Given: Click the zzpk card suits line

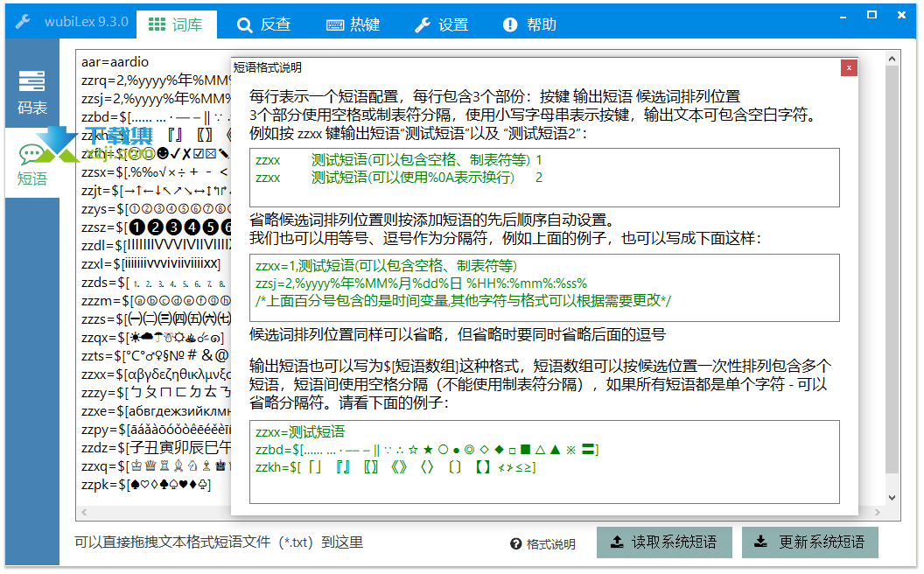Looking at the screenshot, I should 146,485.
